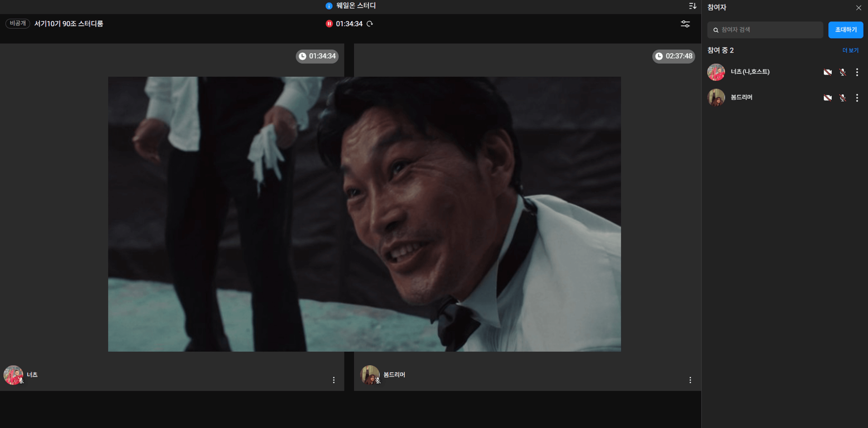Open more options for 너츠 (나,호스트)
The image size is (868, 428).
[x=857, y=72]
